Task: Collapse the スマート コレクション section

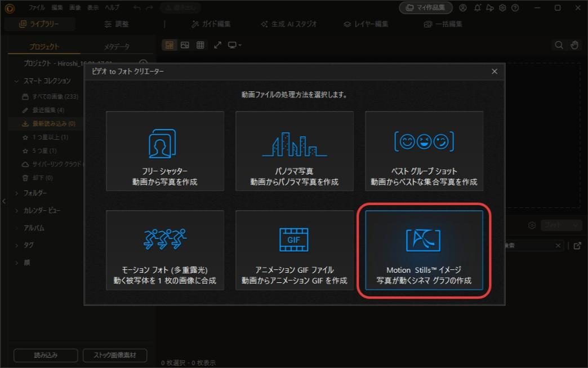Action: [x=17, y=81]
